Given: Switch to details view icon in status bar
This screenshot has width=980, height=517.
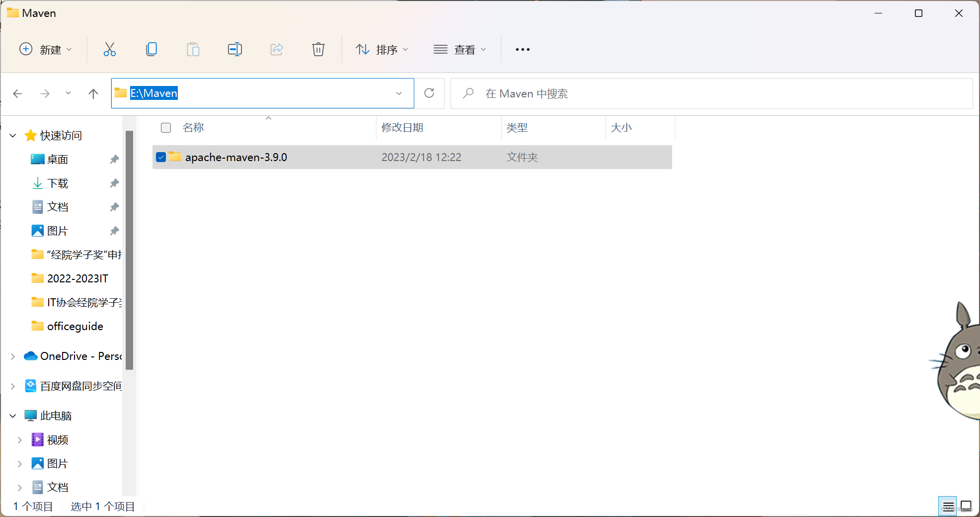Looking at the screenshot, I should pyautogui.click(x=948, y=506).
